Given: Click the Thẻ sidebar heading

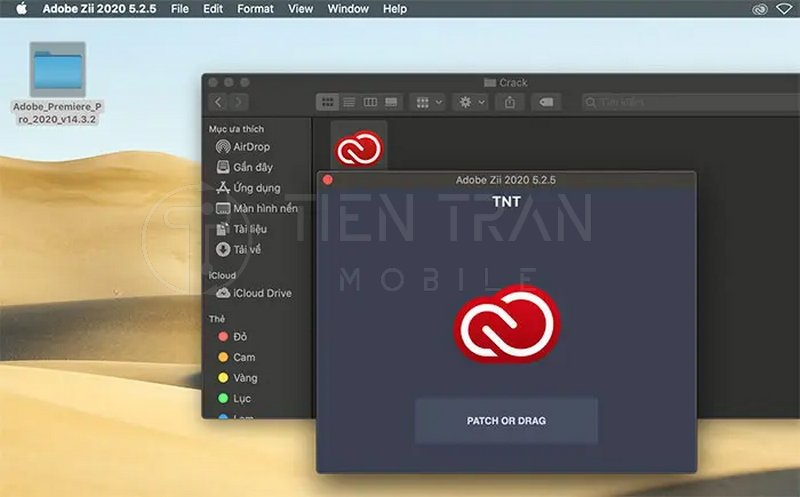Looking at the screenshot, I should 216,318.
